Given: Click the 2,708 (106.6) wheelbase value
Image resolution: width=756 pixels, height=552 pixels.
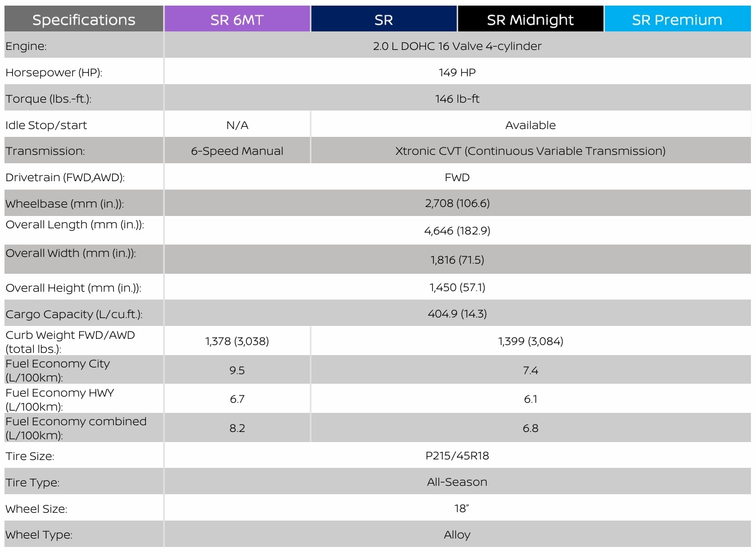Looking at the screenshot, I should pyautogui.click(x=457, y=203).
